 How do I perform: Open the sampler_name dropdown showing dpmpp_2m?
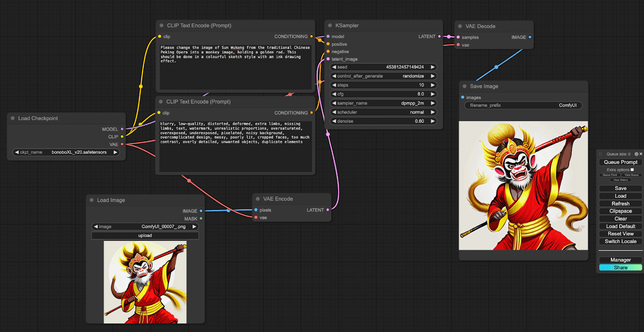click(x=383, y=103)
